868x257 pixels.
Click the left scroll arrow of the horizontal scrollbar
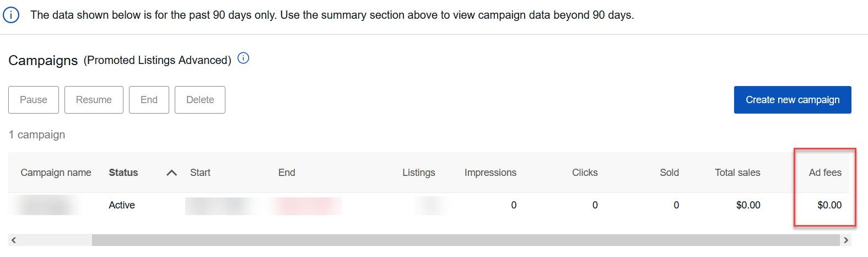coord(14,240)
